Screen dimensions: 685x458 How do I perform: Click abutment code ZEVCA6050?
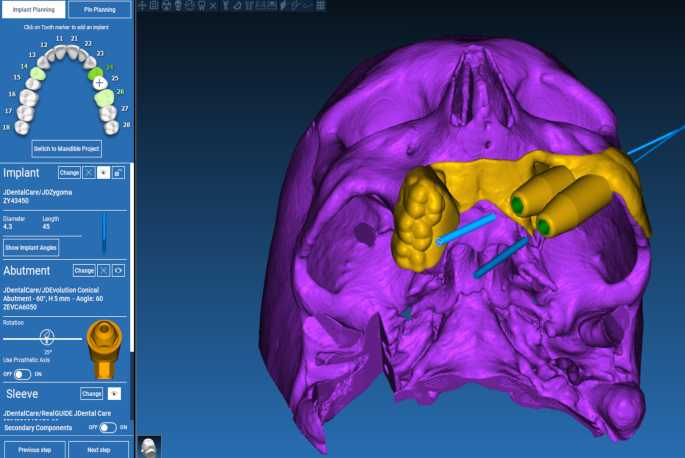20,307
